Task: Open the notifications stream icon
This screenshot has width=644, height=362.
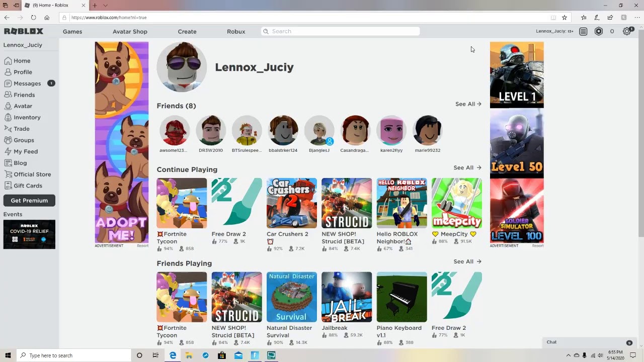Action: tap(583, 31)
